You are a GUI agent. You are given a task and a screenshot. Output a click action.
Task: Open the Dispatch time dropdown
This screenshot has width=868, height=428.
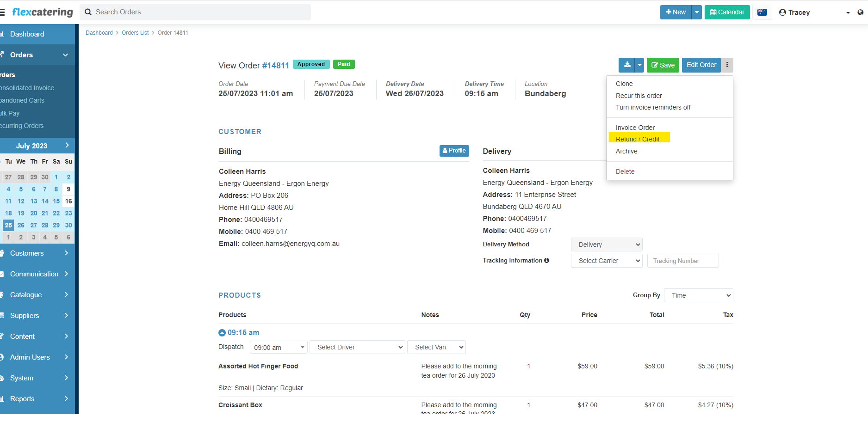[x=279, y=347]
